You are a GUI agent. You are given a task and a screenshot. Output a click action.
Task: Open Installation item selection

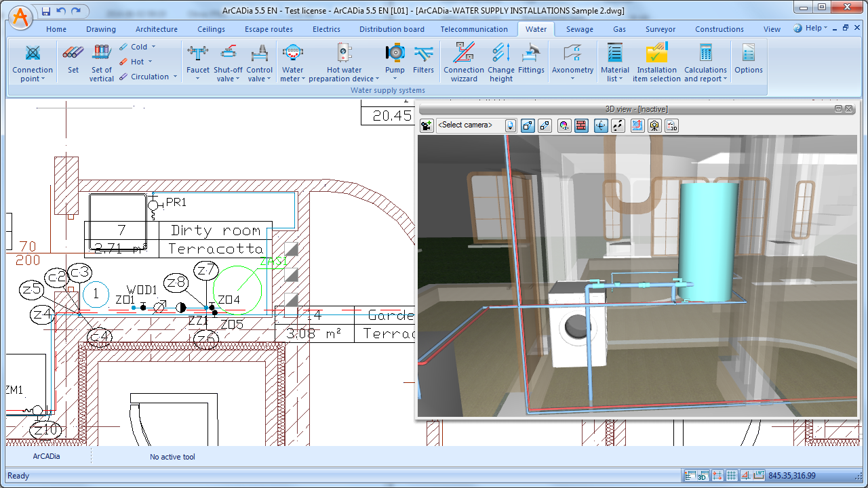656,60
